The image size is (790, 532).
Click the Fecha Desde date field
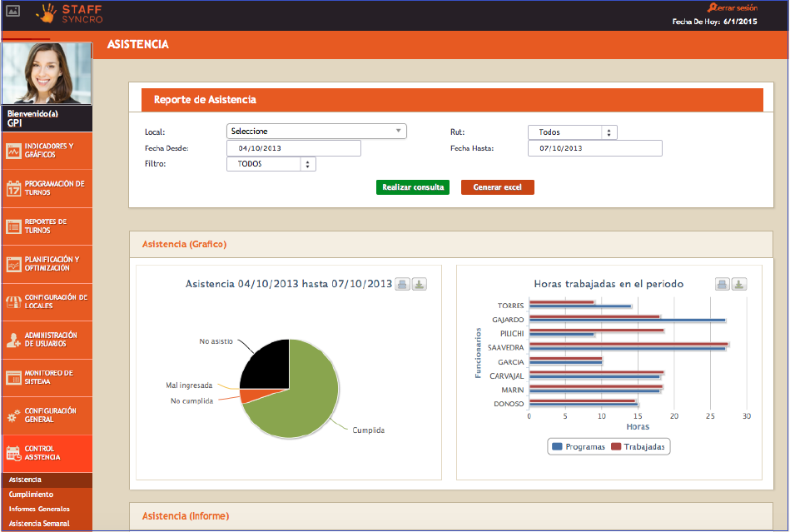pyautogui.click(x=293, y=148)
